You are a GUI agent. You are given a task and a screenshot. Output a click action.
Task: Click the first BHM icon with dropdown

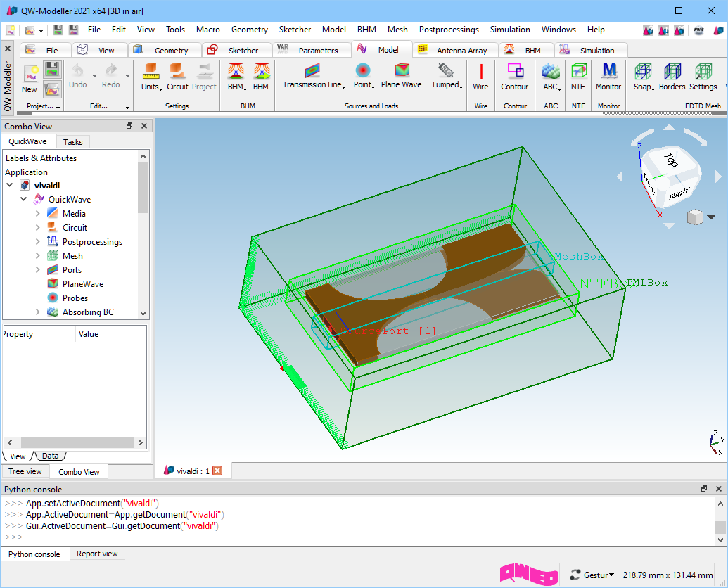[236, 77]
